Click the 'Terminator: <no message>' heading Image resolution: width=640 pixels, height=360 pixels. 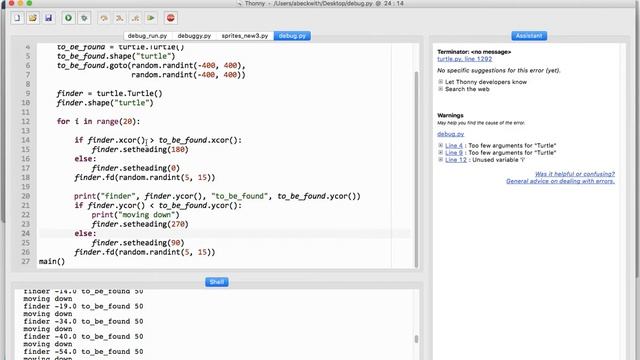pyautogui.click(x=474, y=52)
